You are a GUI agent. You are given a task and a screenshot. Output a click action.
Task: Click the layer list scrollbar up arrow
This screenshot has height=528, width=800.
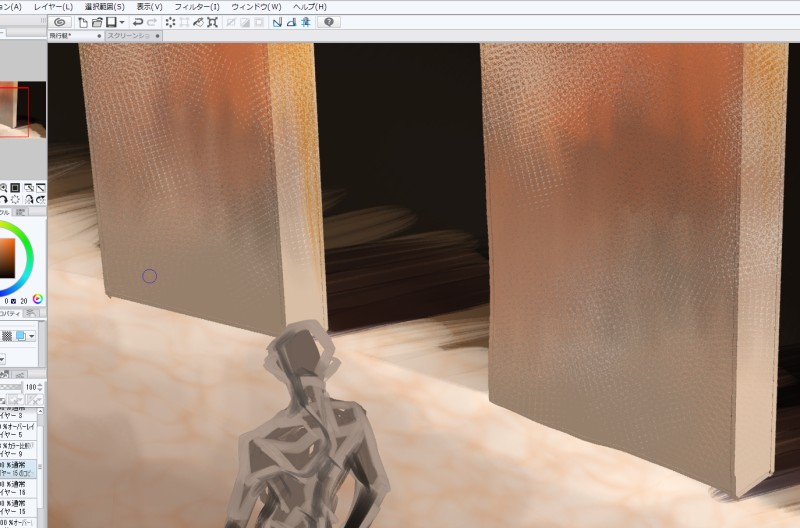pos(40,411)
